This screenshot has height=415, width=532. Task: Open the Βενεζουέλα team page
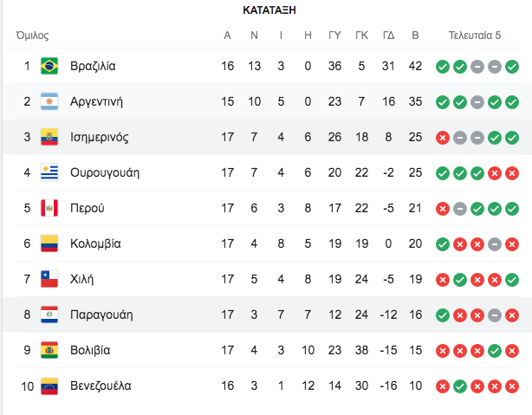(101, 386)
